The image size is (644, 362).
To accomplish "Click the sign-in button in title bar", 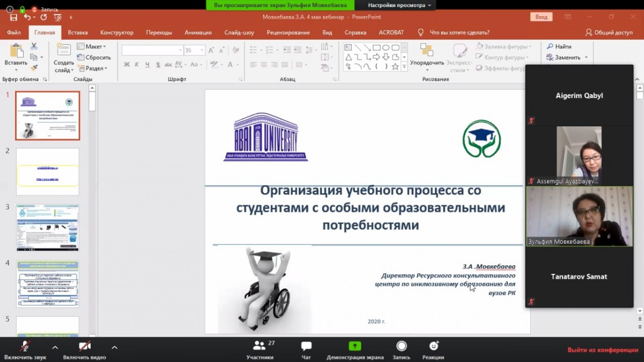I will coord(541,17).
